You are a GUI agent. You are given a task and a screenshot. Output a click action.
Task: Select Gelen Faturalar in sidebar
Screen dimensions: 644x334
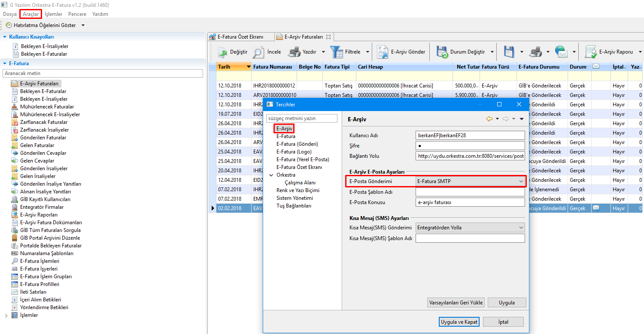tap(37, 145)
